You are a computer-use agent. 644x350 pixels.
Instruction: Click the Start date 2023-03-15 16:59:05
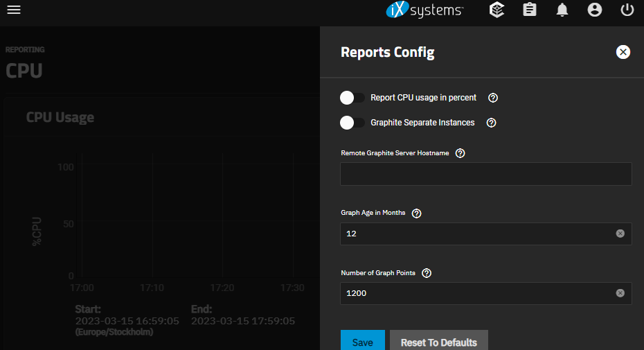(127, 321)
